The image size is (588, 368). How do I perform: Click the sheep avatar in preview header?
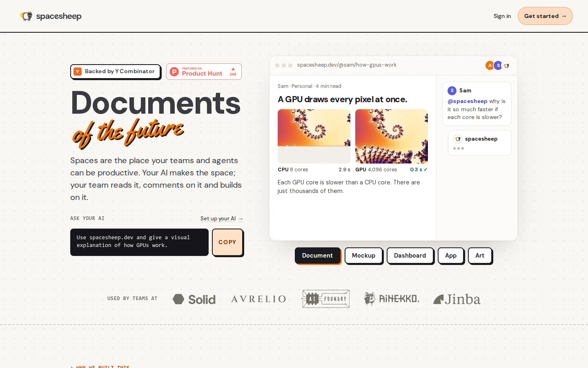pyautogui.click(x=506, y=65)
